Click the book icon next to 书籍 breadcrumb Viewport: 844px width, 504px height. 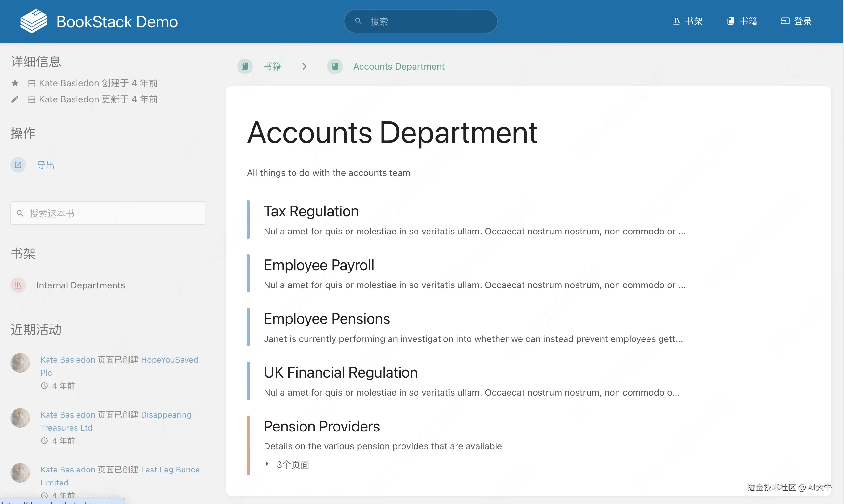tap(245, 66)
